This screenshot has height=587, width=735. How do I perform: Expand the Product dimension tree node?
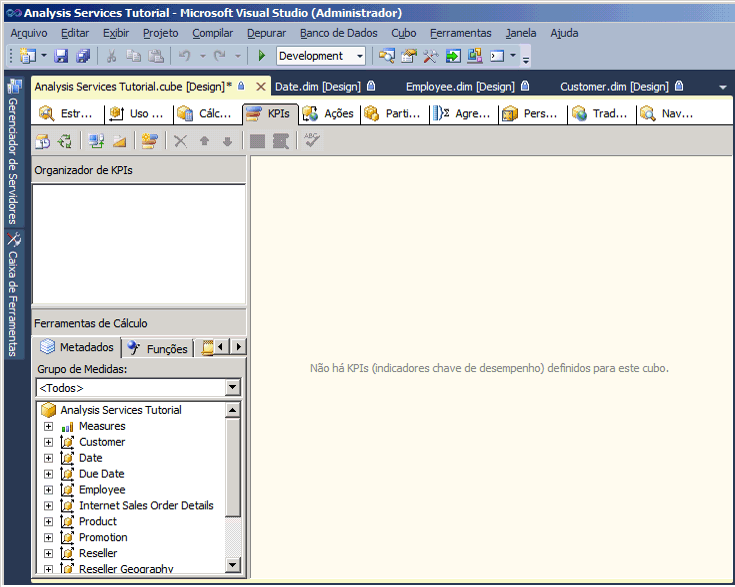[x=48, y=522]
